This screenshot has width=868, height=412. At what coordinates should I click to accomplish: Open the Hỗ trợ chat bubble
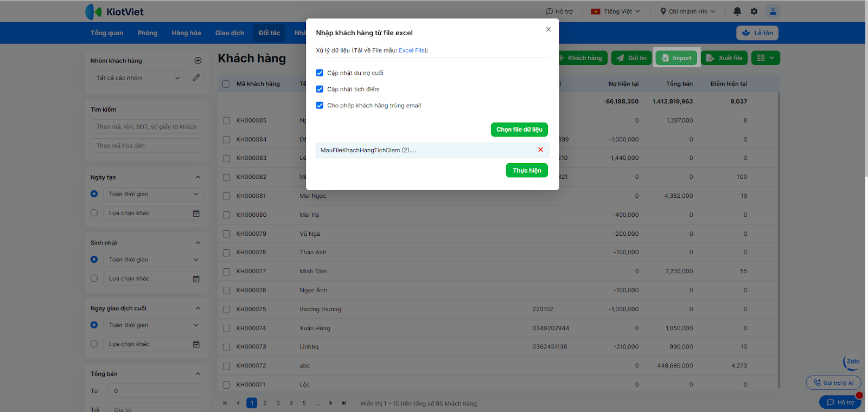tap(840, 402)
